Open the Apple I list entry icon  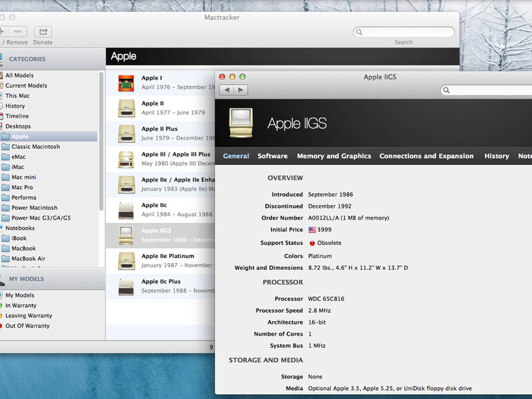coord(126,84)
